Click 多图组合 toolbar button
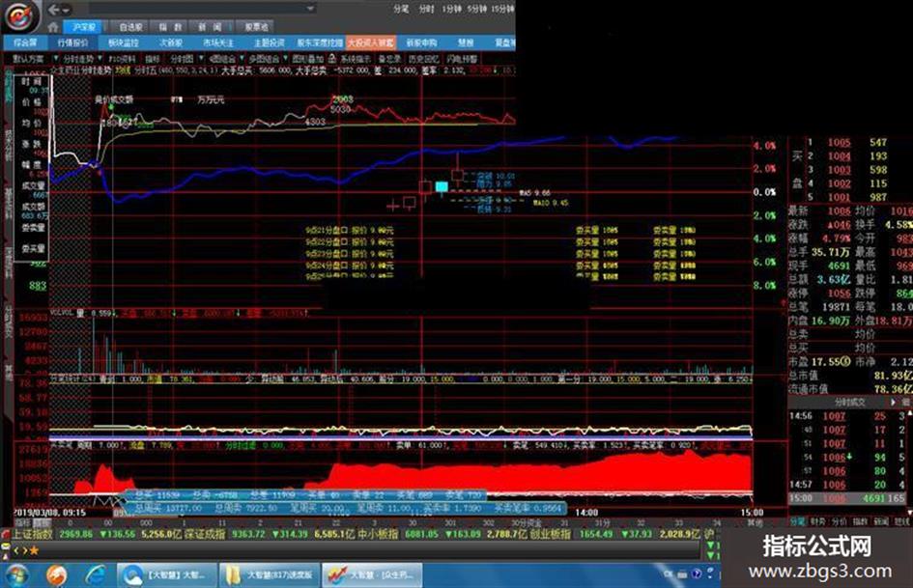 point(265,59)
